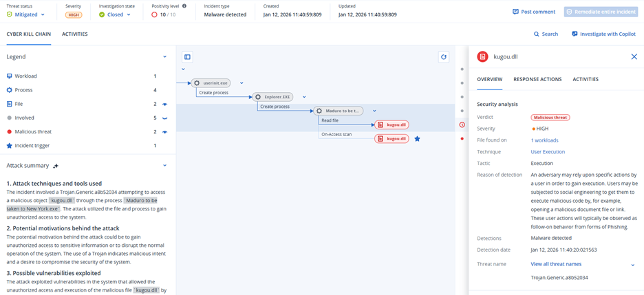This screenshot has width=644, height=295.
Task: Click the refresh graph icon
Action: pos(444,57)
